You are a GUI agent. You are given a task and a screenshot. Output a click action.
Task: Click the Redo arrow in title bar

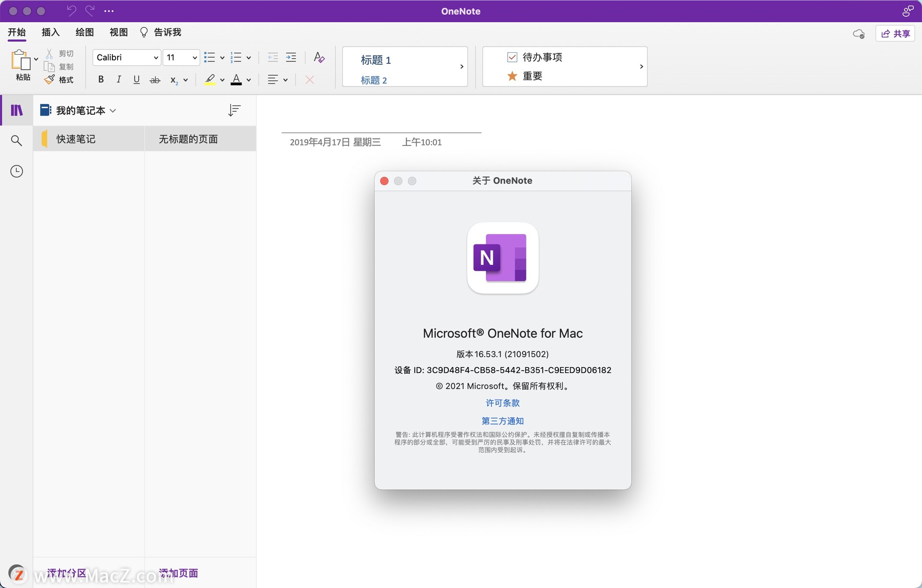[90, 11]
